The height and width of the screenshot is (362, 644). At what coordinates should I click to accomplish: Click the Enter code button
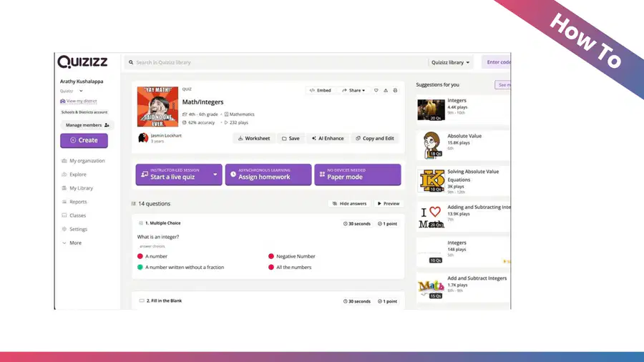coord(497,62)
